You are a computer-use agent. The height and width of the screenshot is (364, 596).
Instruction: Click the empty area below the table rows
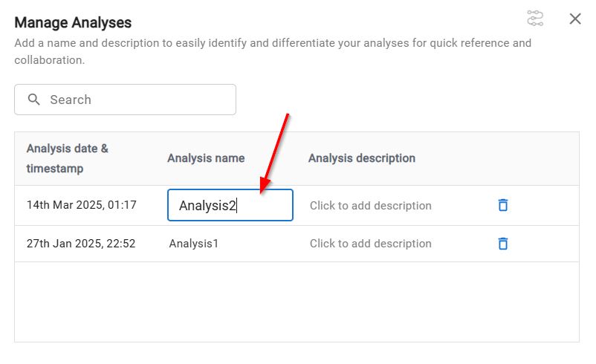[x=297, y=301]
